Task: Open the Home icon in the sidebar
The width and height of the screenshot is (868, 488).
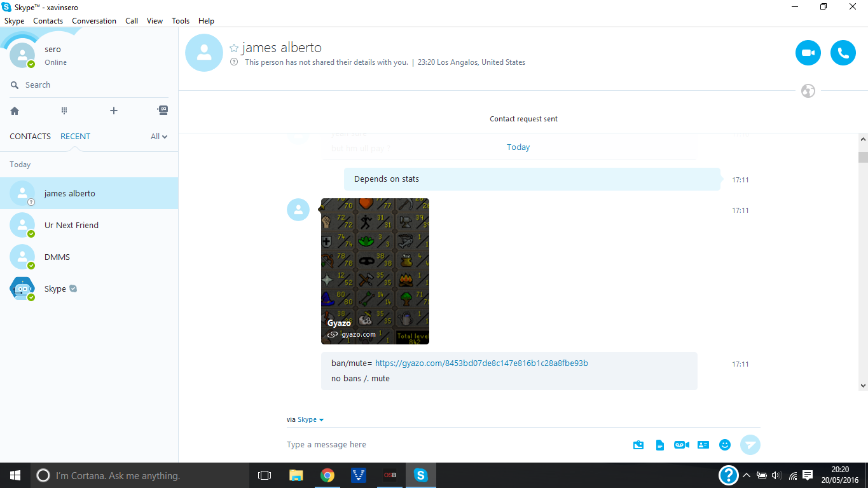Action: click(15, 111)
